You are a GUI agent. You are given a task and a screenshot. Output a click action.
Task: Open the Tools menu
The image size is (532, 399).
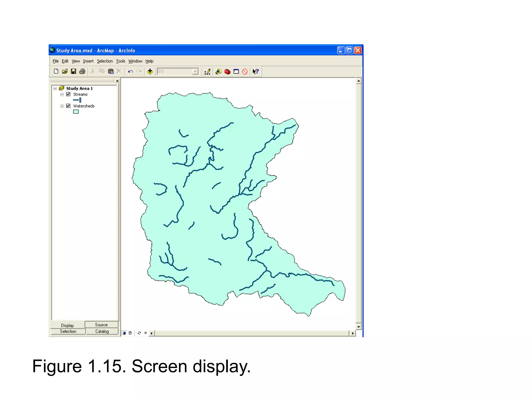121,61
